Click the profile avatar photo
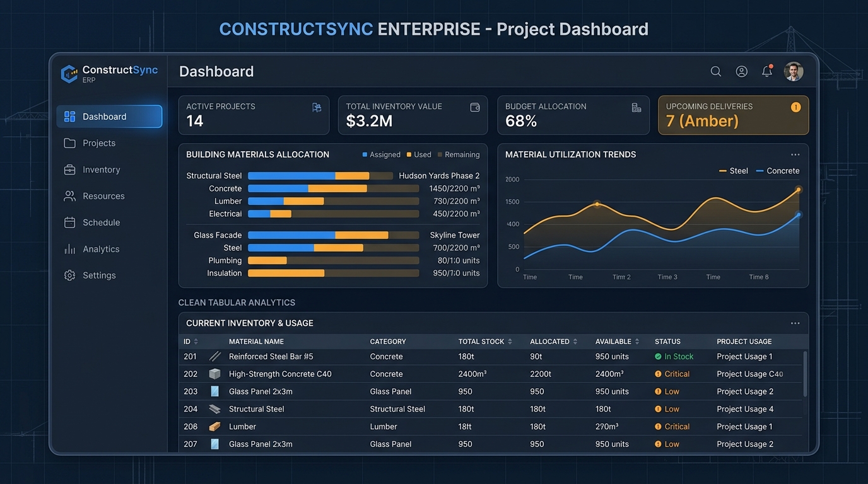 click(794, 72)
